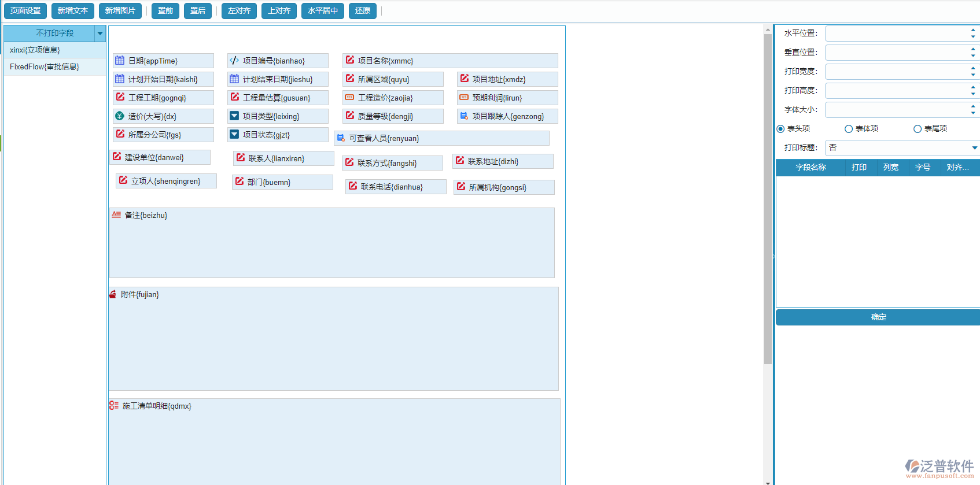Click the 置前 toolbar button

point(165,11)
